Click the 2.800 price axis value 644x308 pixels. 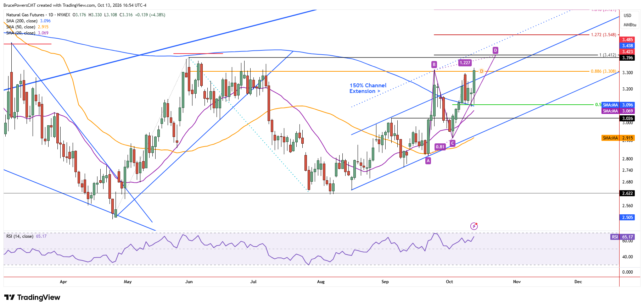pyautogui.click(x=627, y=159)
